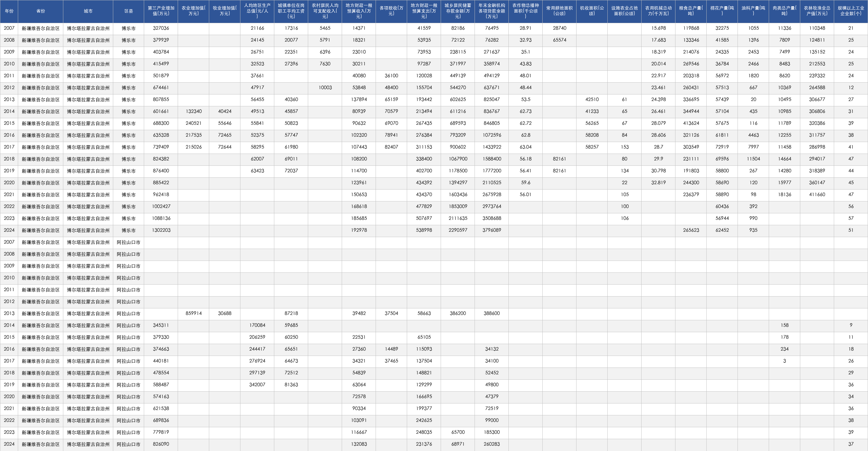The image size is (868, 451).
Task: Click the 137894 fiscal revenue cell
Action: pyautogui.click(x=359, y=100)
